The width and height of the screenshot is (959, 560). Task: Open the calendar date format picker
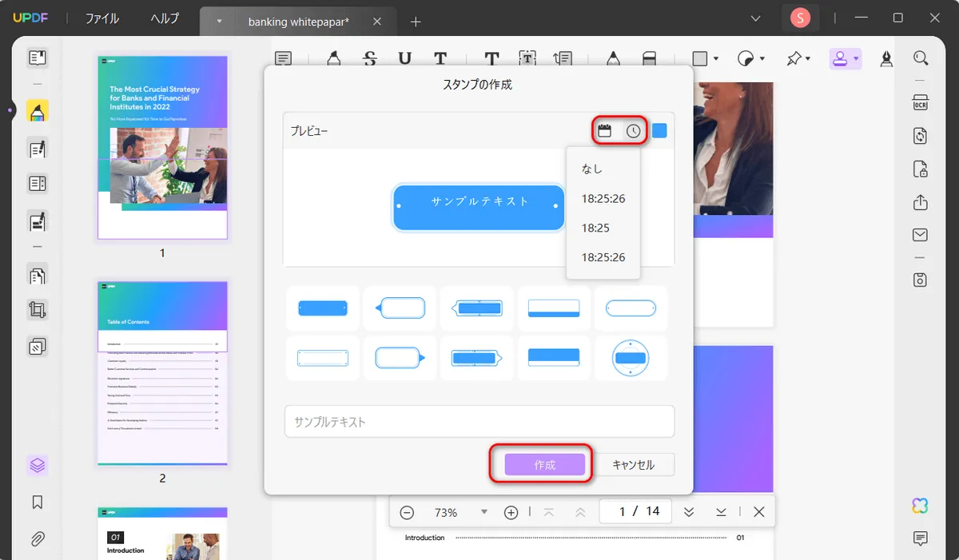(x=605, y=131)
